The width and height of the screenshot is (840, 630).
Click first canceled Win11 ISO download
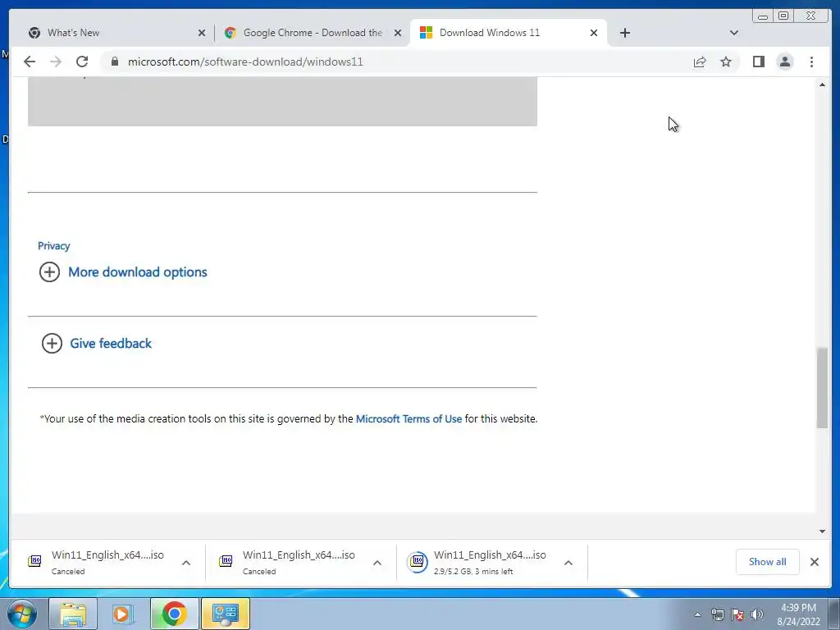point(107,562)
